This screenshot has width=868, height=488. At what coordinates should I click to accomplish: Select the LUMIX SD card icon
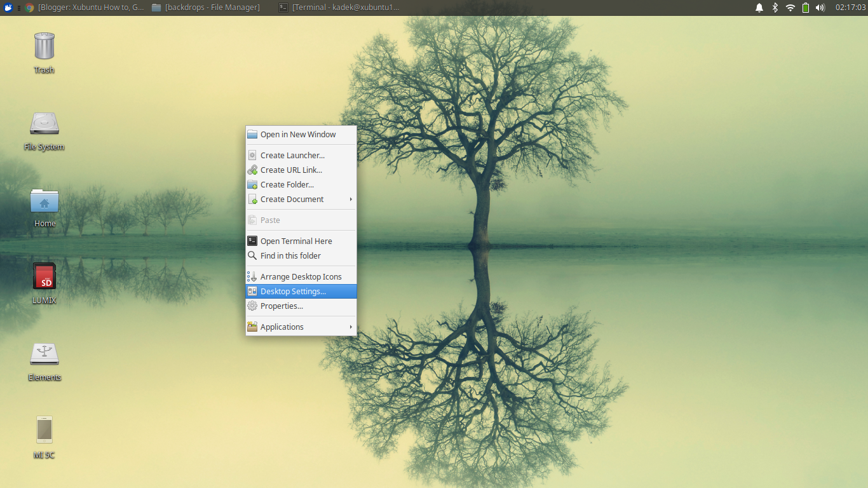[x=44, y=277]
